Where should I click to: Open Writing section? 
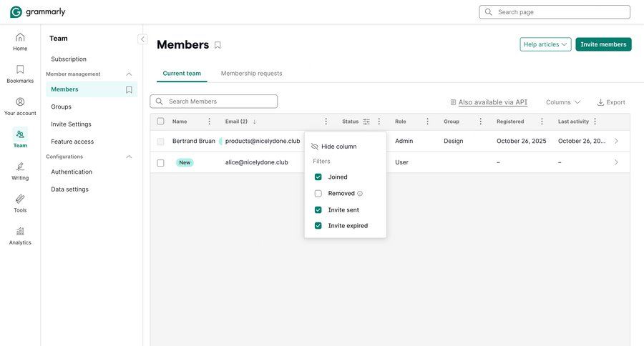coord(20,171)
